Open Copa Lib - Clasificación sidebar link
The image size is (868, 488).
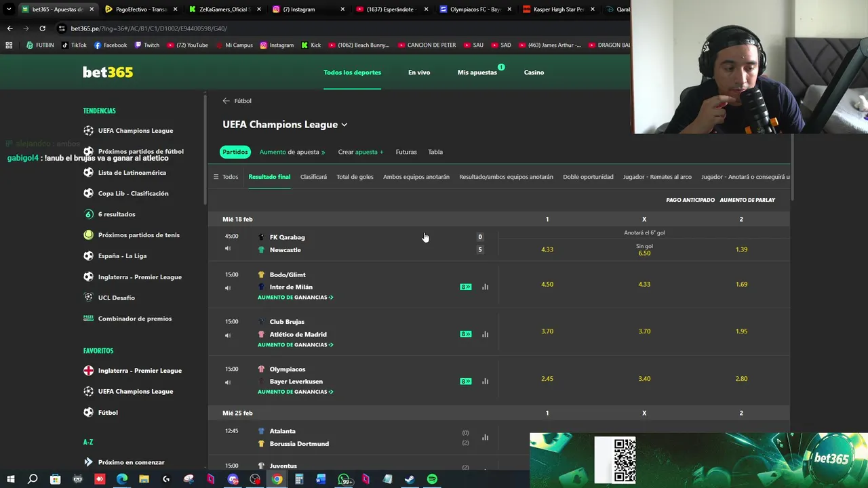[133, 193]
